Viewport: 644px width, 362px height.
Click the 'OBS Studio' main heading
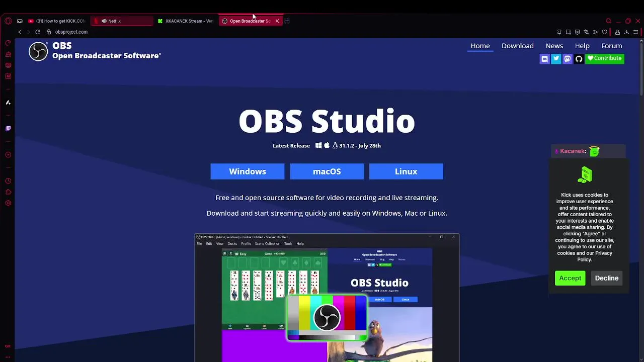[327, 121]
